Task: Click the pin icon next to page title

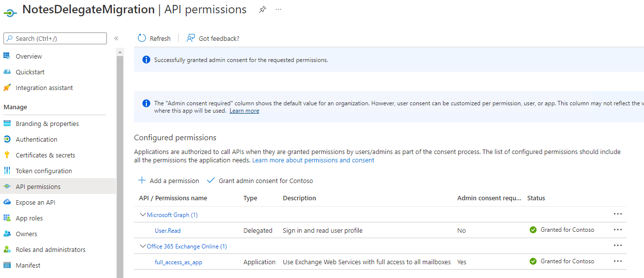Action: click(x=263, y=10)
